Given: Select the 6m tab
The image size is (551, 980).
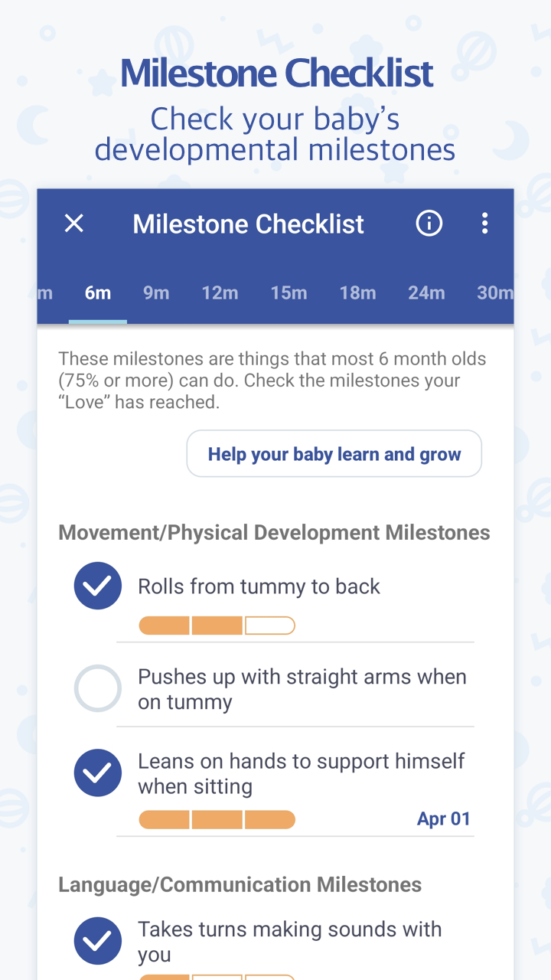Looking at the screenshot, I should point(98,293).
